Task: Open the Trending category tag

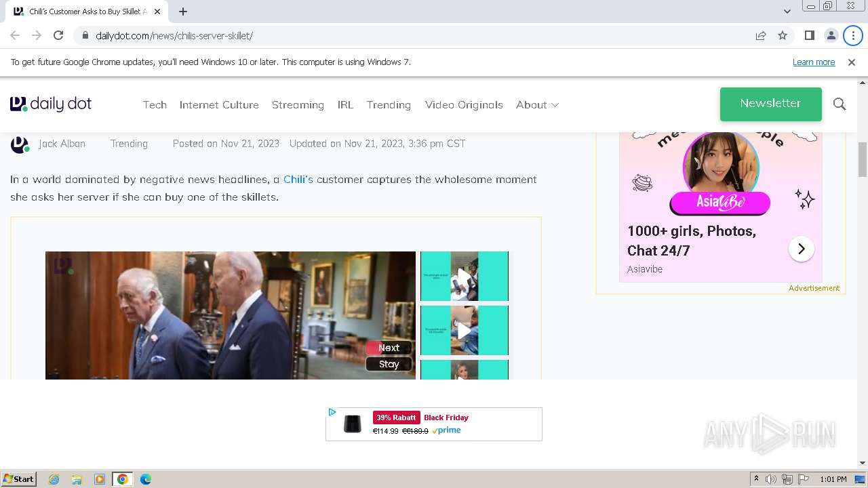Action: click(129, 144)
